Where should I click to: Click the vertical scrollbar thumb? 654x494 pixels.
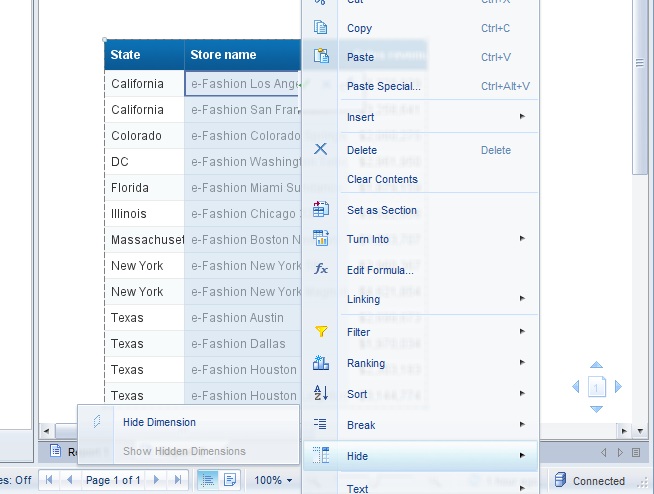[639, 88]
